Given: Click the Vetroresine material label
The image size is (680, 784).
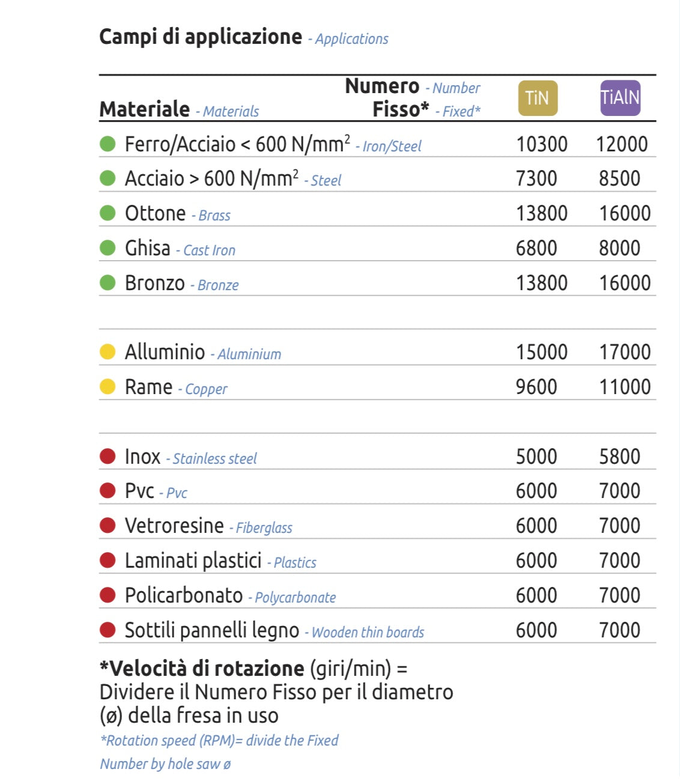Looking at the screenshot, I should tap(174, 526).
